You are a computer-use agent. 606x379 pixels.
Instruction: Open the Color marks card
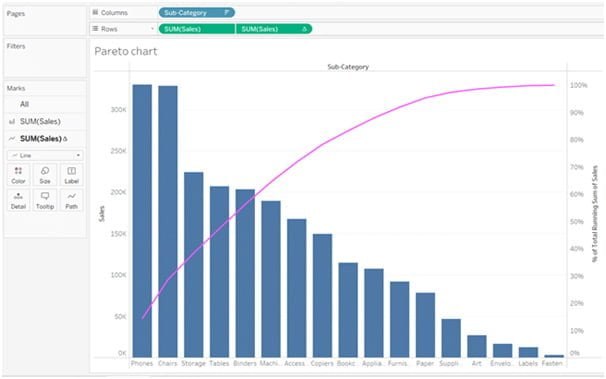point(18,175)
